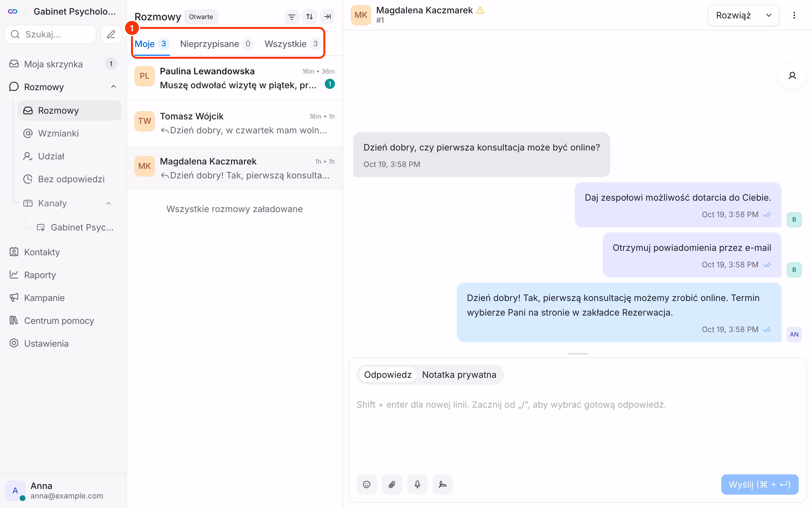Open Raporty in the sidebar
812x508 pixels.
(x=63, y=275)
